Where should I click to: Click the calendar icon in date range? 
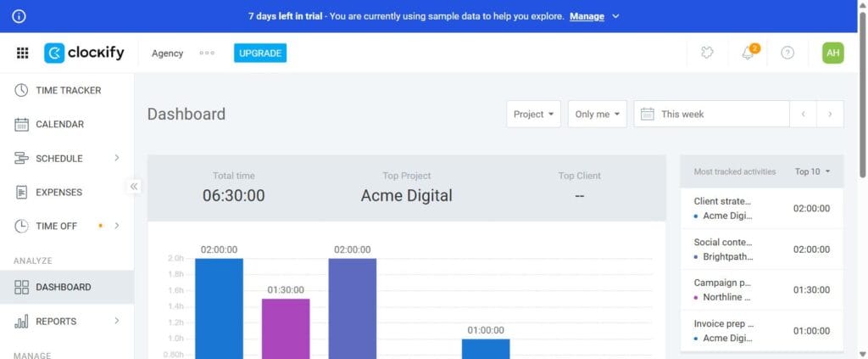pyautogui.click(x=647, y=114)
